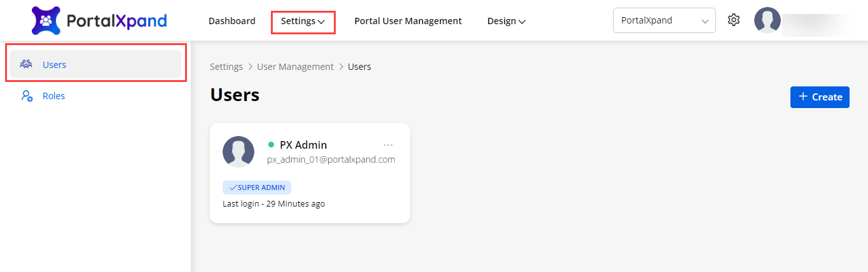Click the User Management breadcrumb link
The width and height of the screenshot is (868, 272).
[295, 67]
